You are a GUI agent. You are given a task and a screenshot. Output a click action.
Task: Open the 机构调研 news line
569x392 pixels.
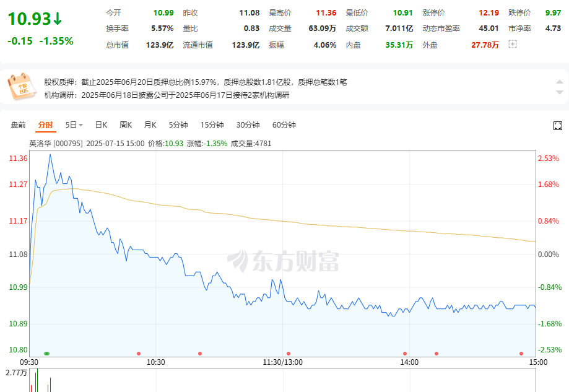click(x=167, y=95)
